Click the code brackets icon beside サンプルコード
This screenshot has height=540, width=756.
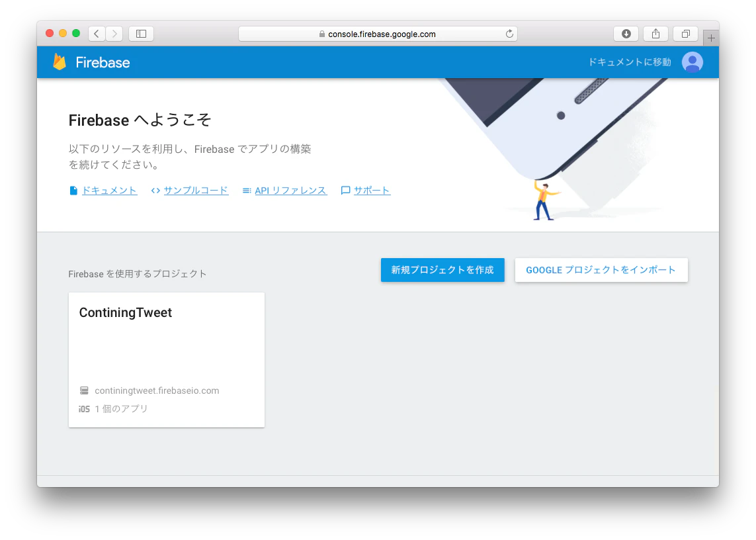155,191
